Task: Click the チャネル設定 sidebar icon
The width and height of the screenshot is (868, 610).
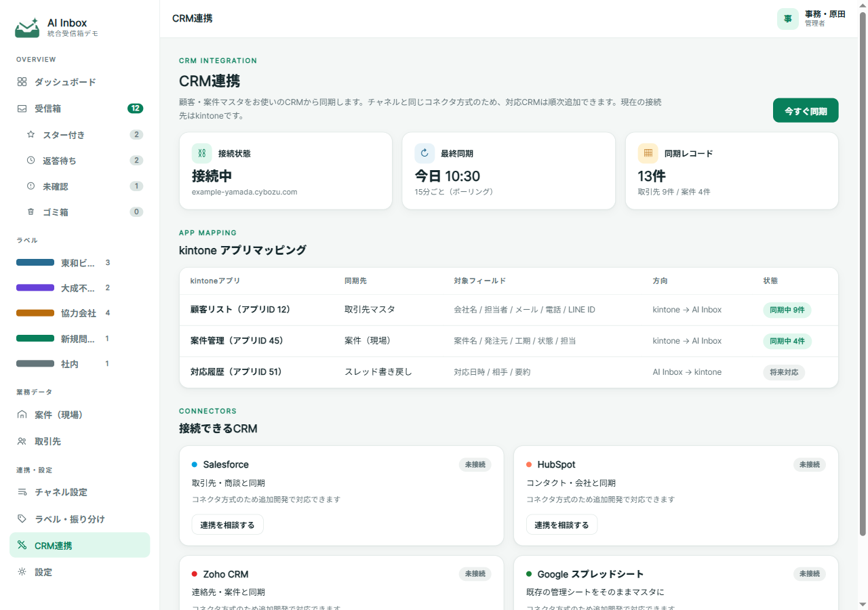Action: [x=22, y=492]
